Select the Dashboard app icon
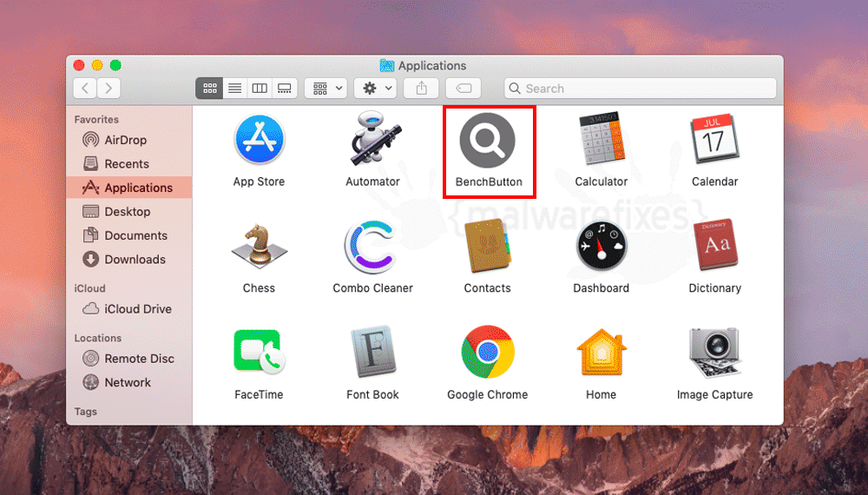This screenshot has height=495, width=868. pos(602,247)
